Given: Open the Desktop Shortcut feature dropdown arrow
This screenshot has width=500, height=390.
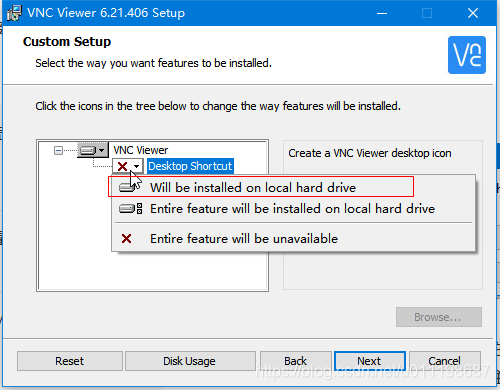Looking at the screenshot, I should tap(136, 166).
